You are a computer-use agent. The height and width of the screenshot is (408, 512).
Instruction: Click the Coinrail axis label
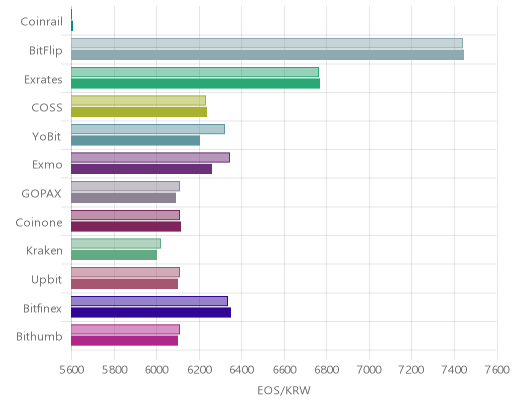click(x=41, y=22)
